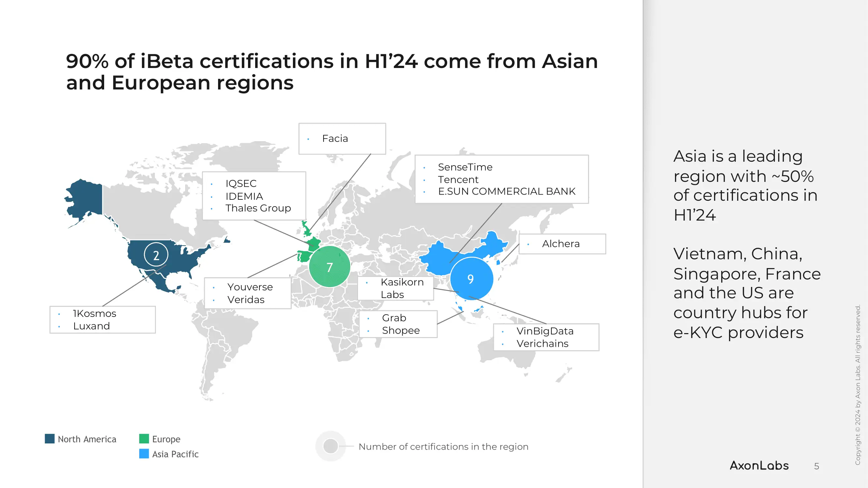Click the page number 5
868x488 pixels.
816,466
